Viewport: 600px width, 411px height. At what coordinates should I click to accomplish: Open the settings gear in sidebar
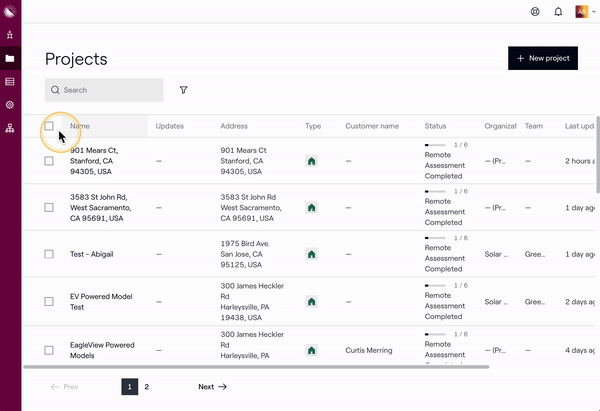10,104
